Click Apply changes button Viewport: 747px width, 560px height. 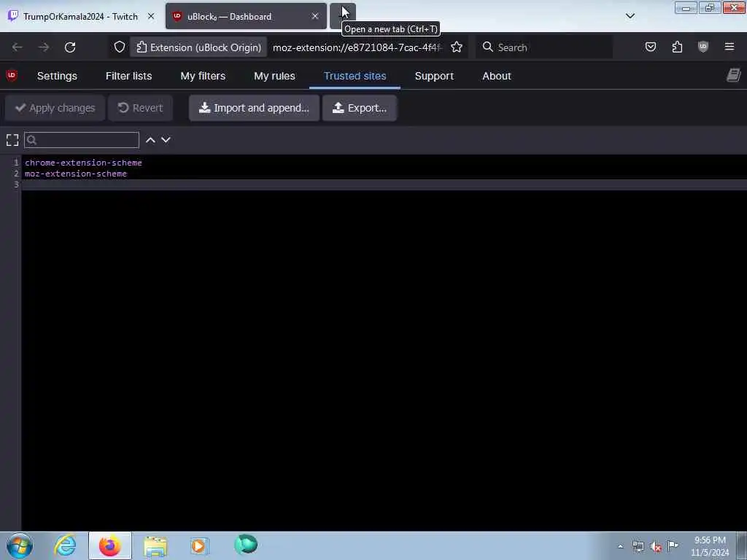click(x=55, y=108)
